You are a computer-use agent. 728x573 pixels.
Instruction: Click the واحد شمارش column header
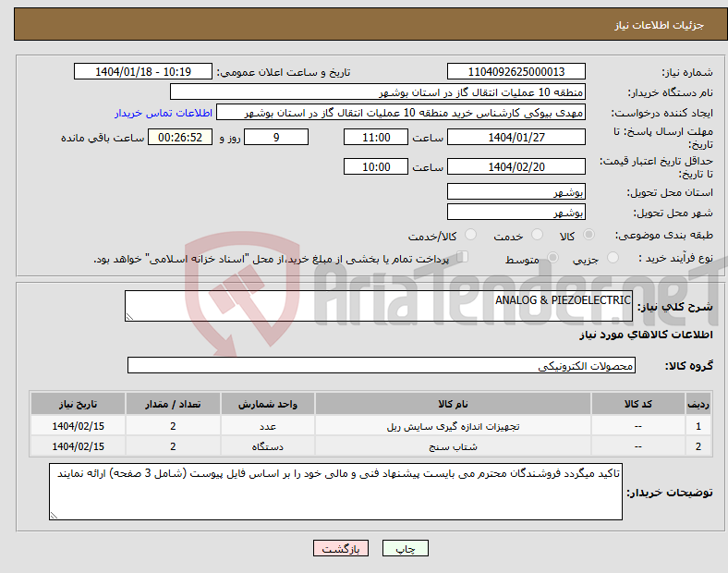click(267, 404)
